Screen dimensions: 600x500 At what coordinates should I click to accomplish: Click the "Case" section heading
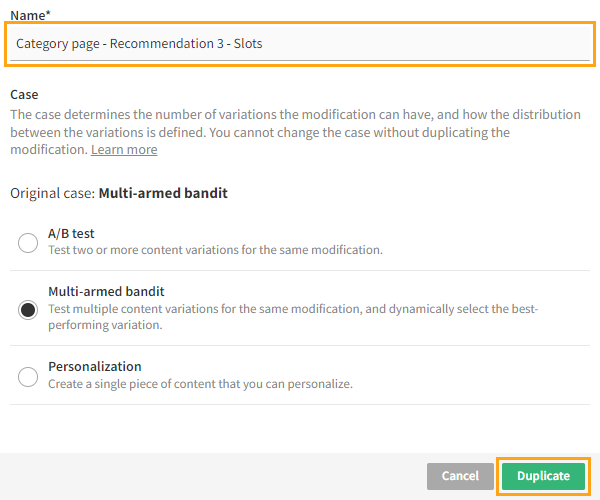[24, 94]
